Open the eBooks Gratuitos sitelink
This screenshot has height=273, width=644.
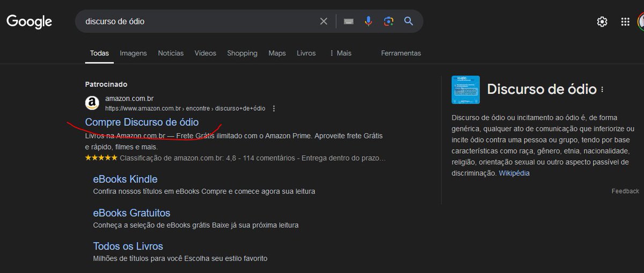[131, 213]
